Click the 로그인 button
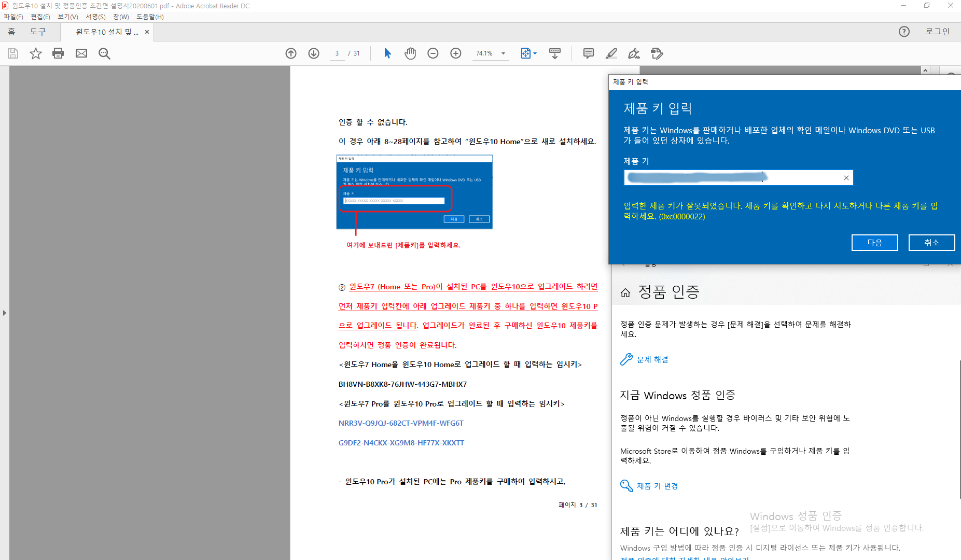This screenshot has height=560, width=961. tap(937, 32)
